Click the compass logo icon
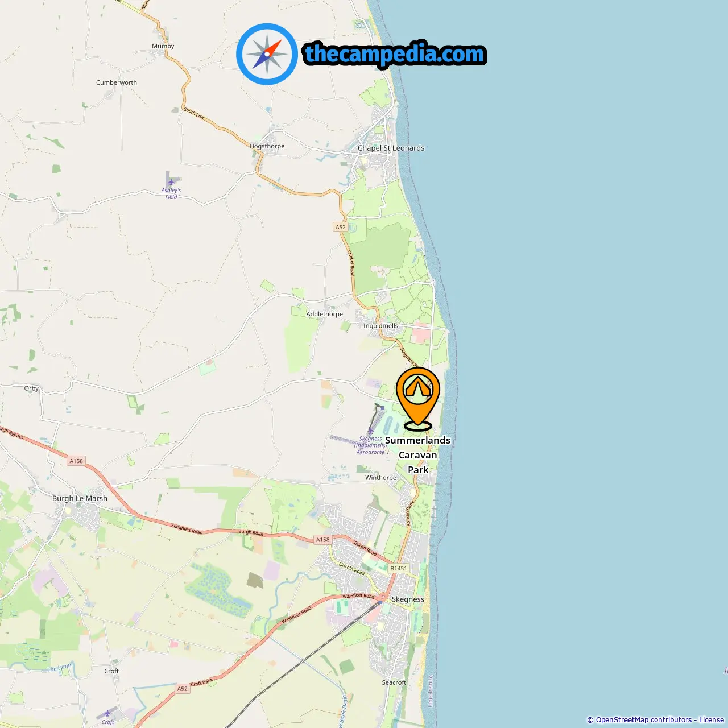Screen dimensions: 728x728 pyautogui.click(x=267, y=54)
